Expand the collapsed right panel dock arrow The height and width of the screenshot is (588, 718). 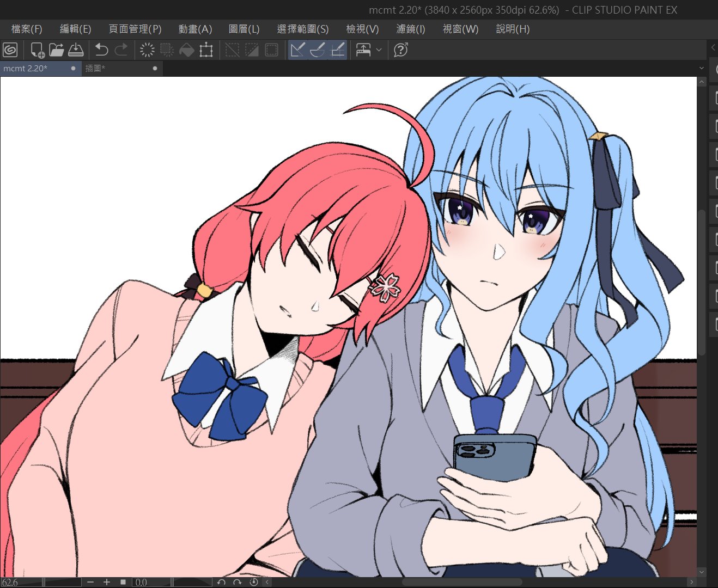[713, 48]
